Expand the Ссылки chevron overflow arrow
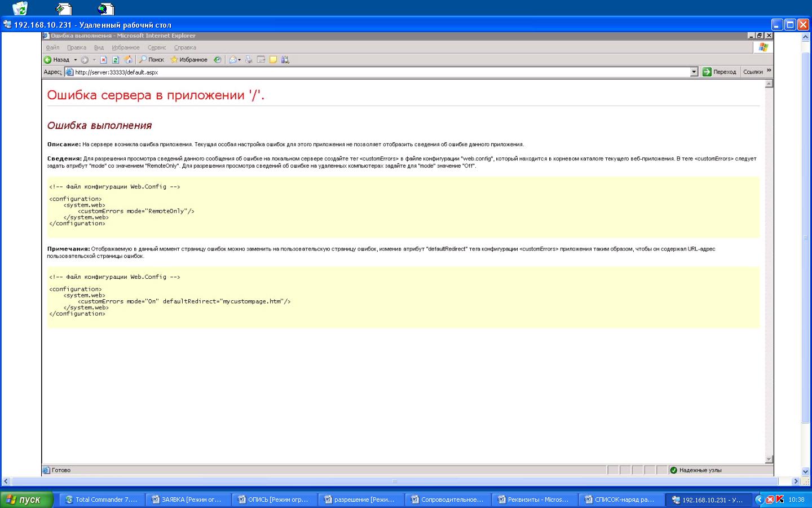This screenshot has height=508, width=812. (769, 71)
